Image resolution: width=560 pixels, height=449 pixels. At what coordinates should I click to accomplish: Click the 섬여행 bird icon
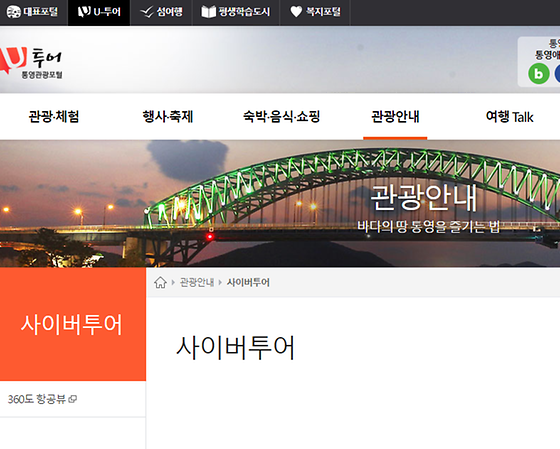click(147, 12)
